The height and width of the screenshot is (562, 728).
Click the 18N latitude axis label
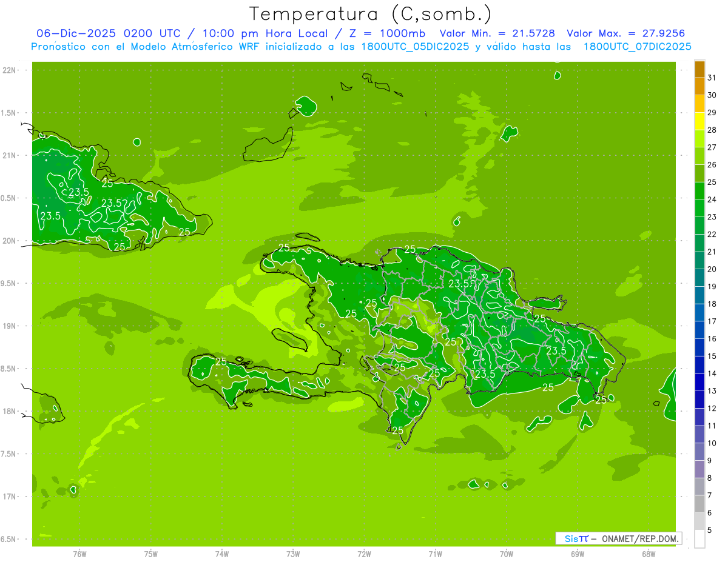pyautogui.click(x=10, y=411)
